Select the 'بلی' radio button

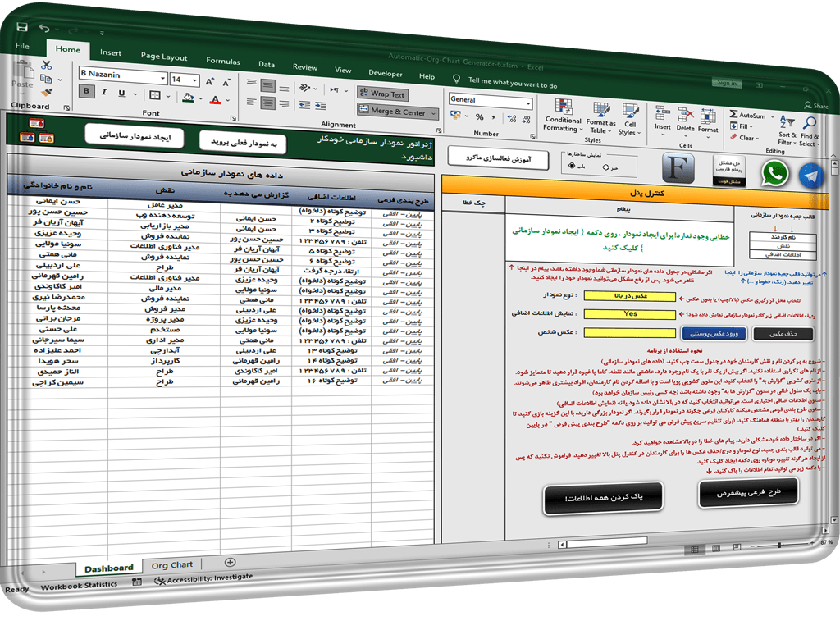point(571,166)
